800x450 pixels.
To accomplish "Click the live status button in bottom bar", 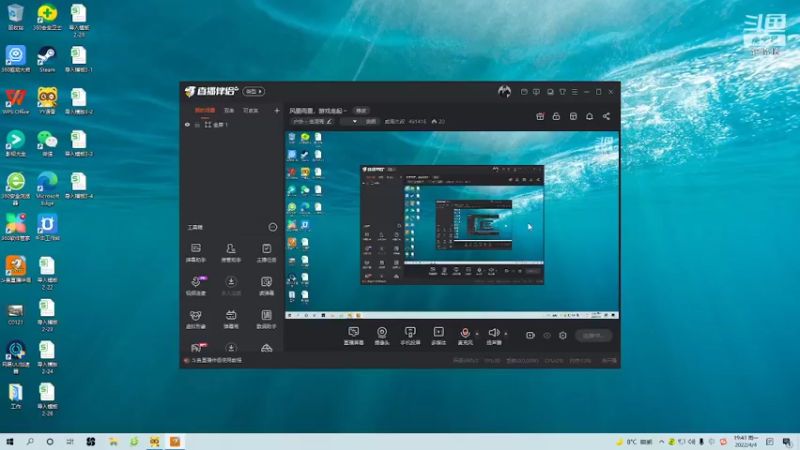I will (x=593, y=335).
